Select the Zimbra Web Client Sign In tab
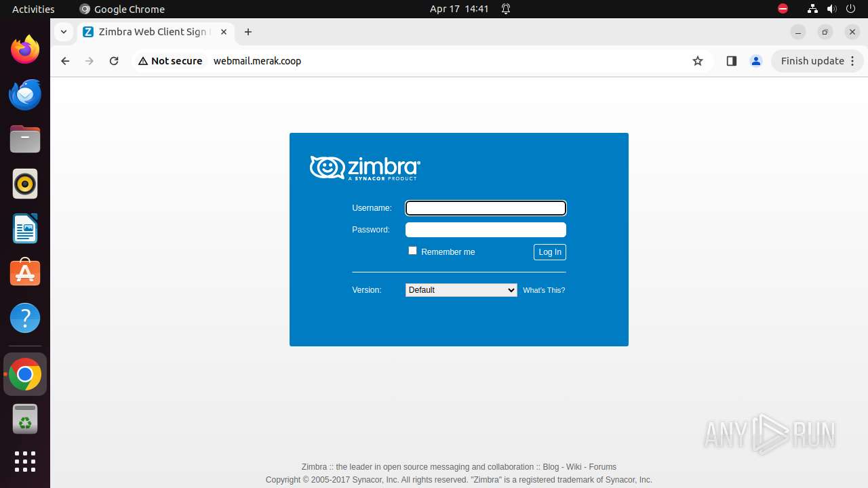Screen dimensions: 868x488 156,32
